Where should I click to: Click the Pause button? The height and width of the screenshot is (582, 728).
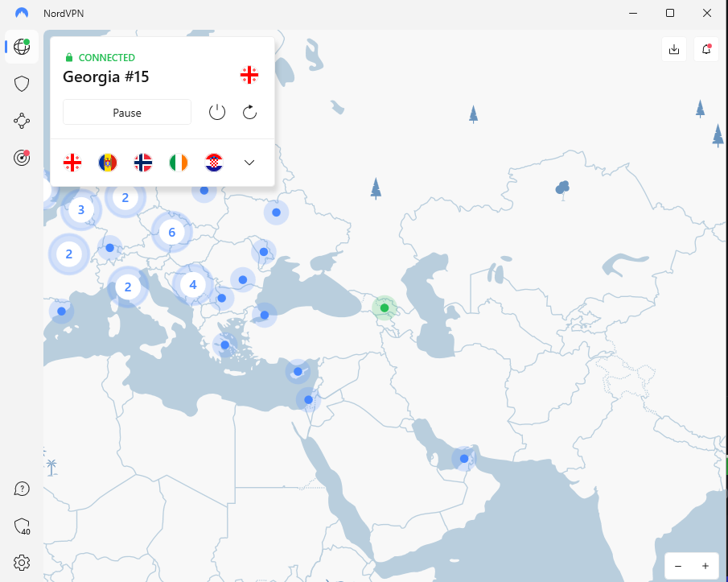point(127,113)
